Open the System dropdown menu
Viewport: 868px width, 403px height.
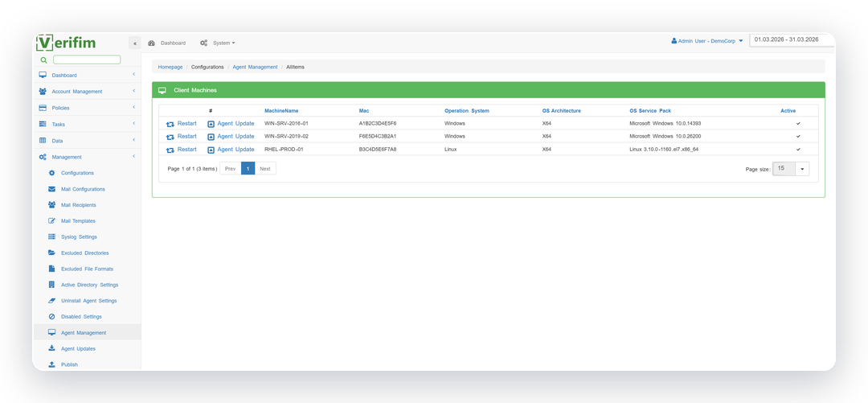click(x=218, y=43)
